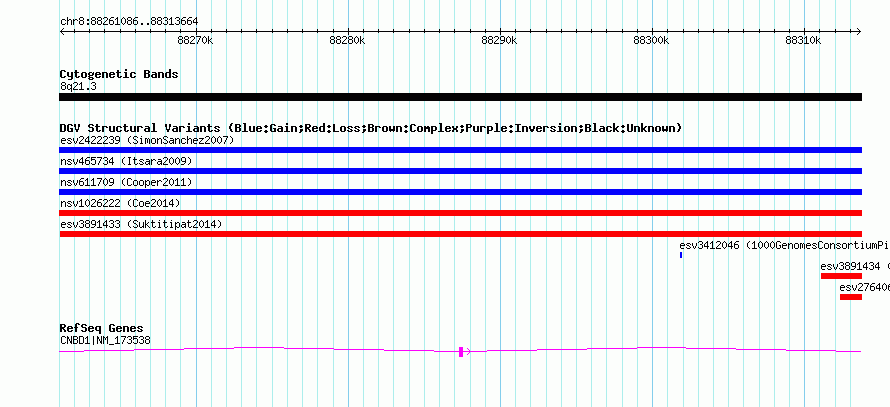Select the DGV Structural Variants track title
Viewport: 890px width, 407px height.
tap(371, 128)
